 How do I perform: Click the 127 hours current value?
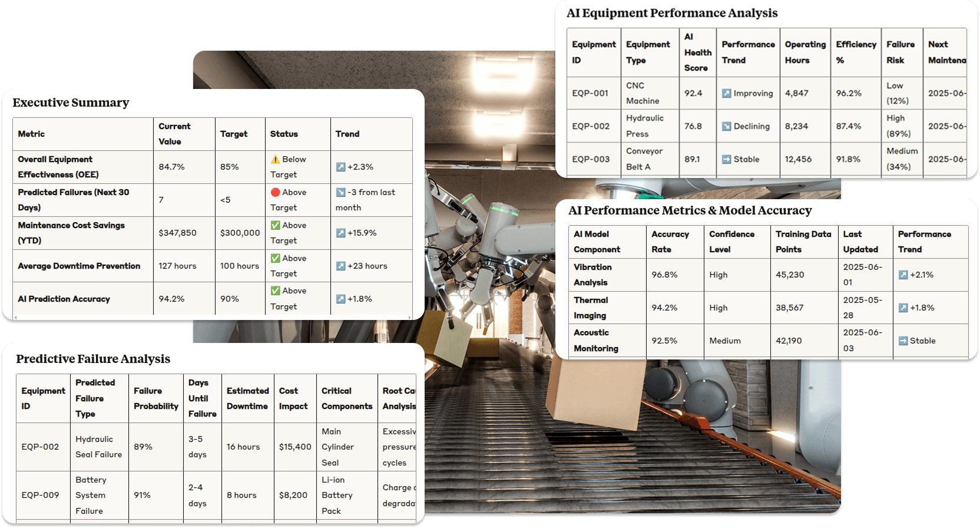pos(177,266)
